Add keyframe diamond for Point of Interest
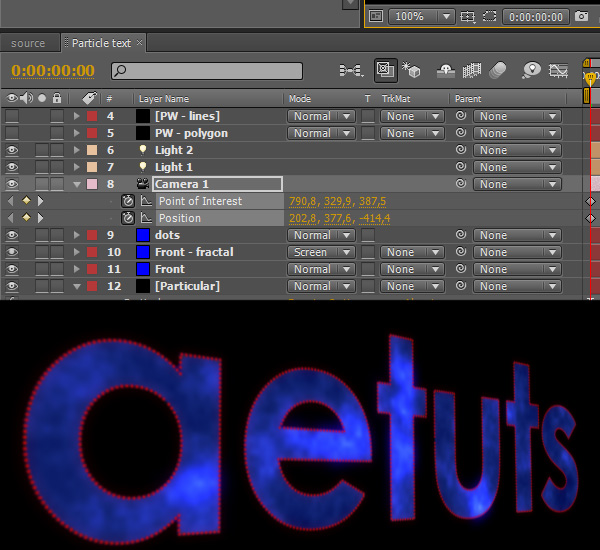Image resolution: width=600 pixels, height=550 pixels. click(26, 200)
